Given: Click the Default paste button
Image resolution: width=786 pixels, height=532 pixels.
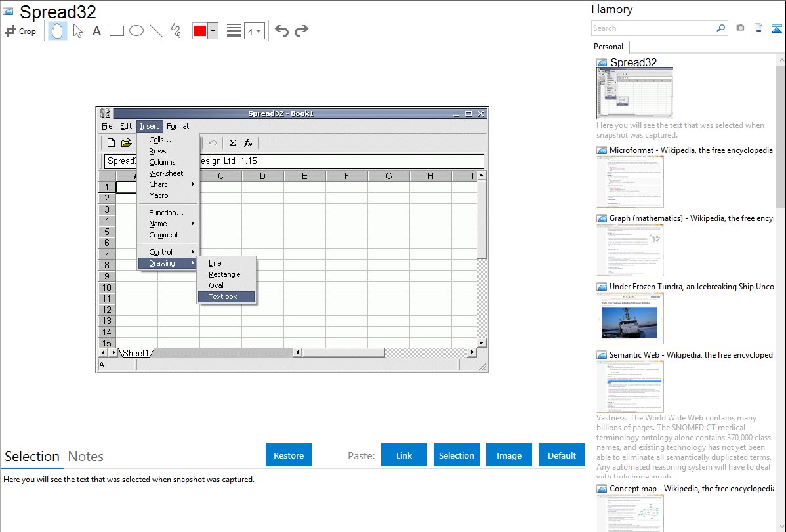Looking at the screenshot, I should [562, 455].
